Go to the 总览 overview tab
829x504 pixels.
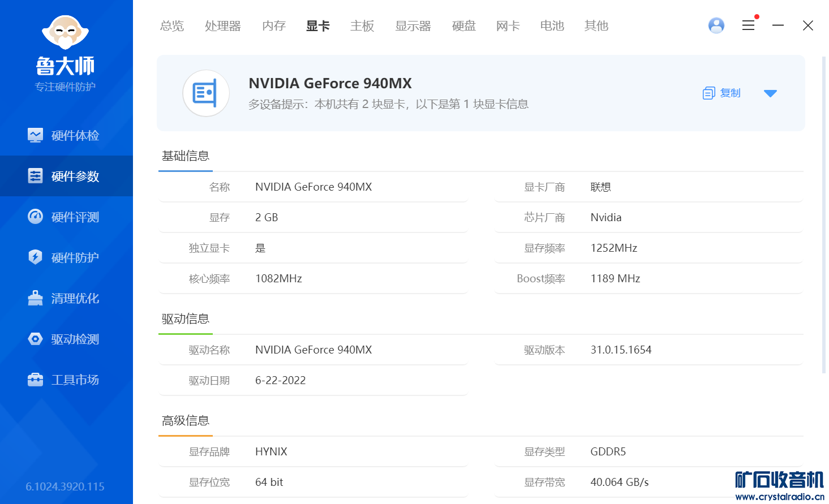point(172,26)
